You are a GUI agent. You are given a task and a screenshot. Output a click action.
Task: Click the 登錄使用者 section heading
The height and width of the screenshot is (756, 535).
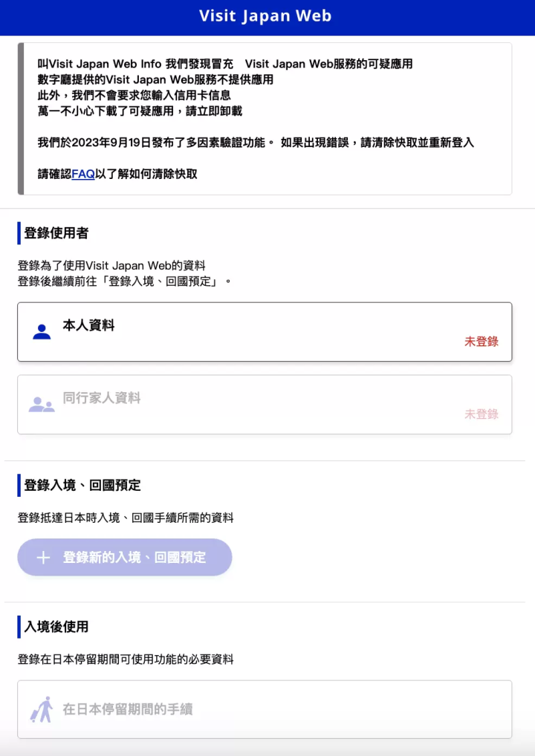tap(56, 233)
